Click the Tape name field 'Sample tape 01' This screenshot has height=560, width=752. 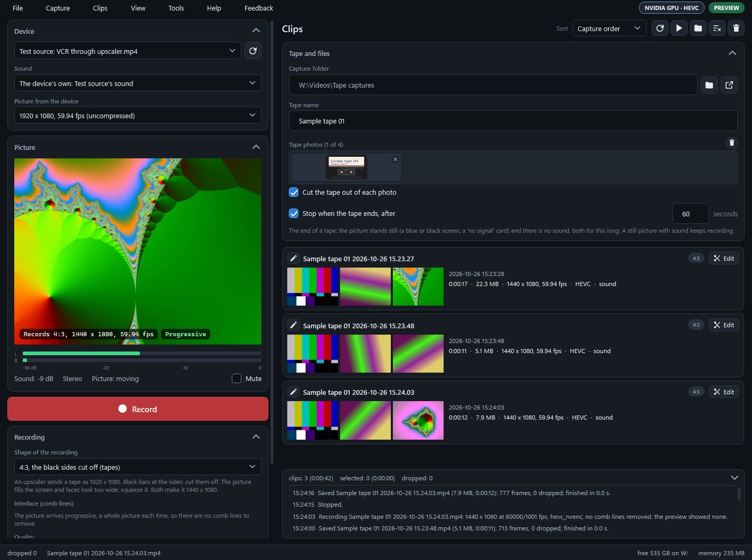(513, 121)
